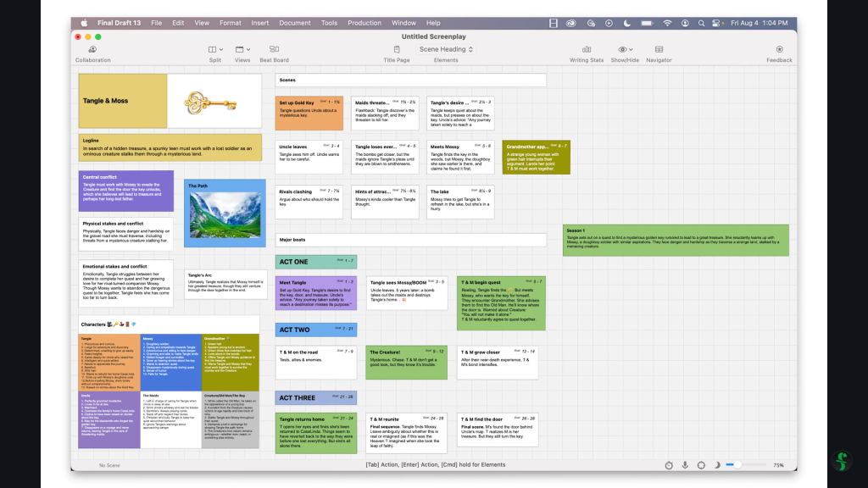This screenshot has width=868, height=488.
Task: Open the Beat Board view
Action: (x=274, y=50)
